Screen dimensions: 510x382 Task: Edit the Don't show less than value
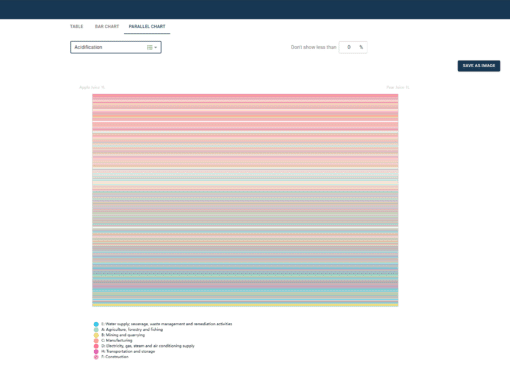coord(349,47)
